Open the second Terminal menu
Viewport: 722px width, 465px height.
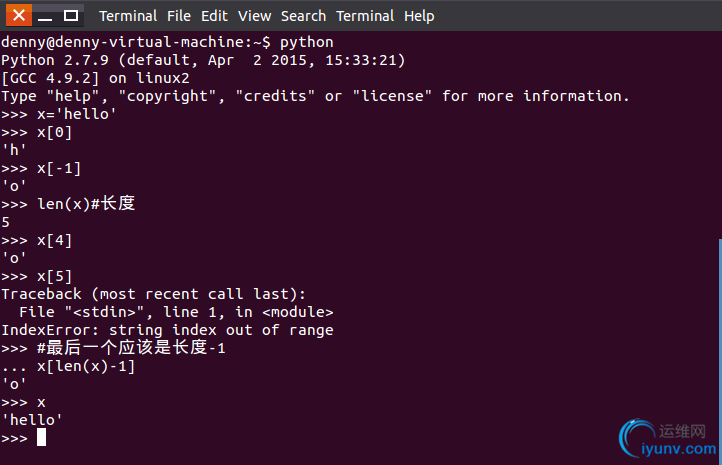(x=365, y=16)
